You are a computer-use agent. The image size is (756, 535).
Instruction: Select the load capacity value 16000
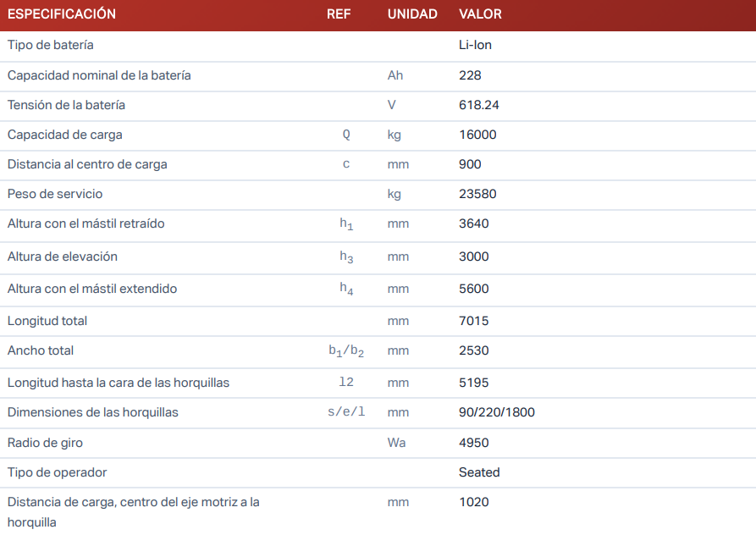[477, 135]
